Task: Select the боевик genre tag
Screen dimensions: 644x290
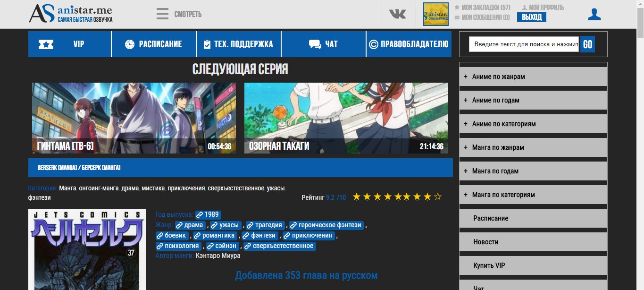Action: click(172, 235)
